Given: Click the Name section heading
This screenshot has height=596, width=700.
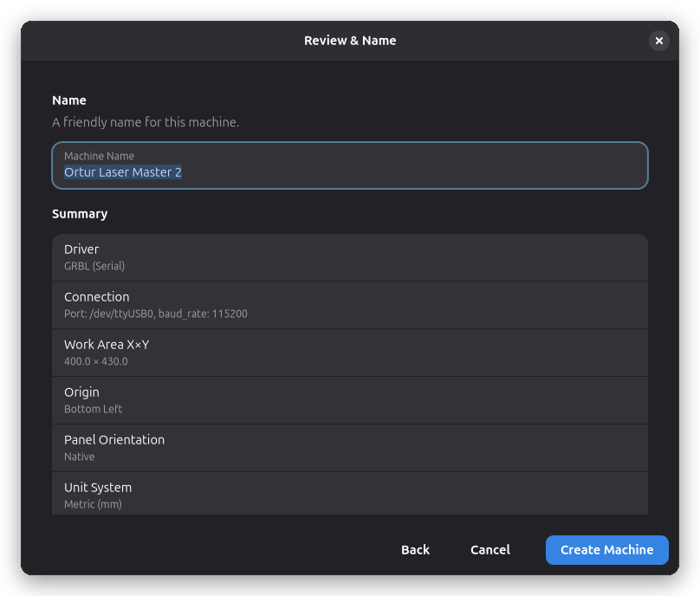Looking at the screenshot, I should pos(69,100).
